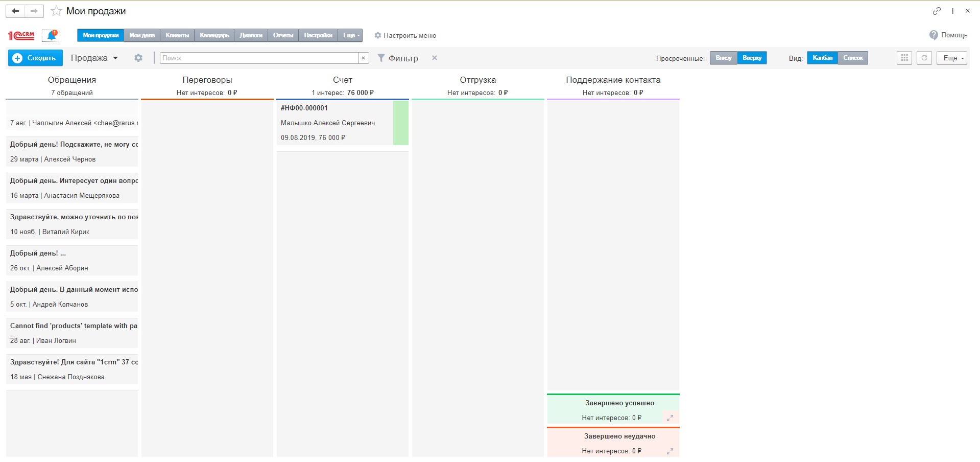Viewport: 980px width, 462px height.
Task: Click the green status bar on card #НФ00-000001
Action: pyautogui.click(x=401, y=123)
